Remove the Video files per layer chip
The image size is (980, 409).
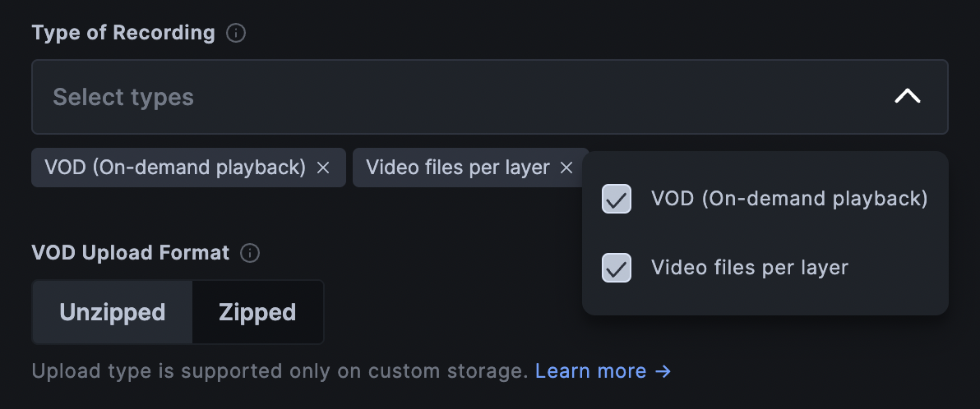566,168
